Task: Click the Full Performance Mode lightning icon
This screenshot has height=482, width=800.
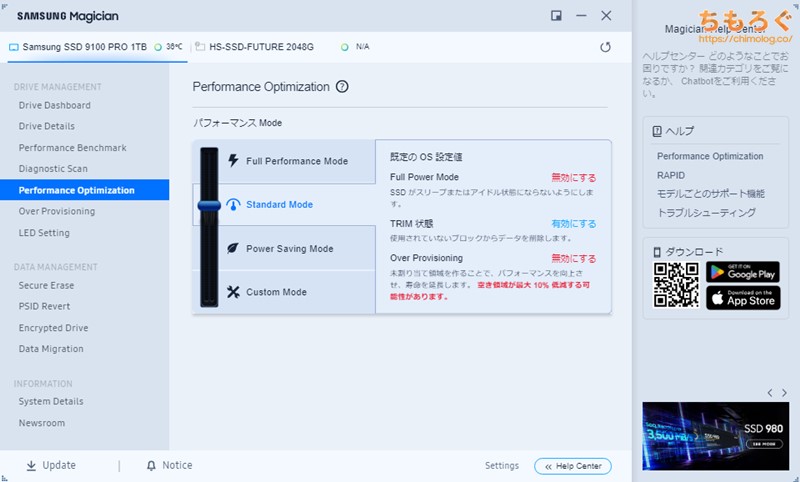Action: click(233, 161)
